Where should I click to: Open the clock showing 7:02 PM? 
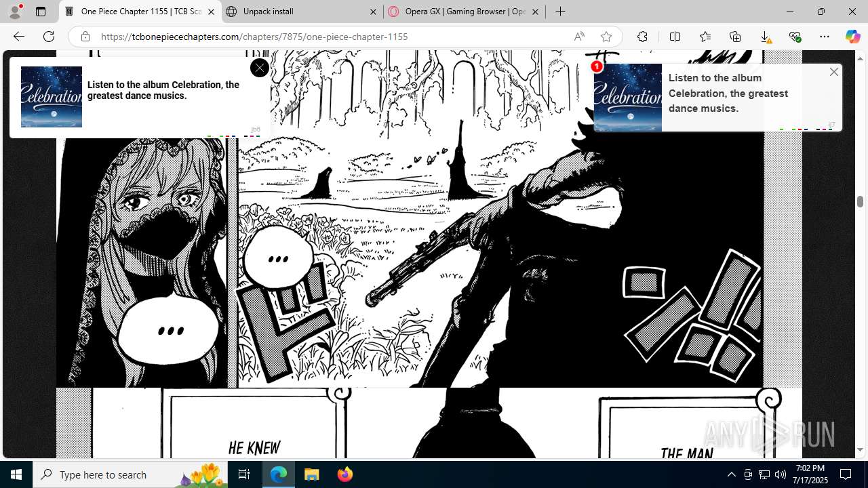click(x=811, y=474)
